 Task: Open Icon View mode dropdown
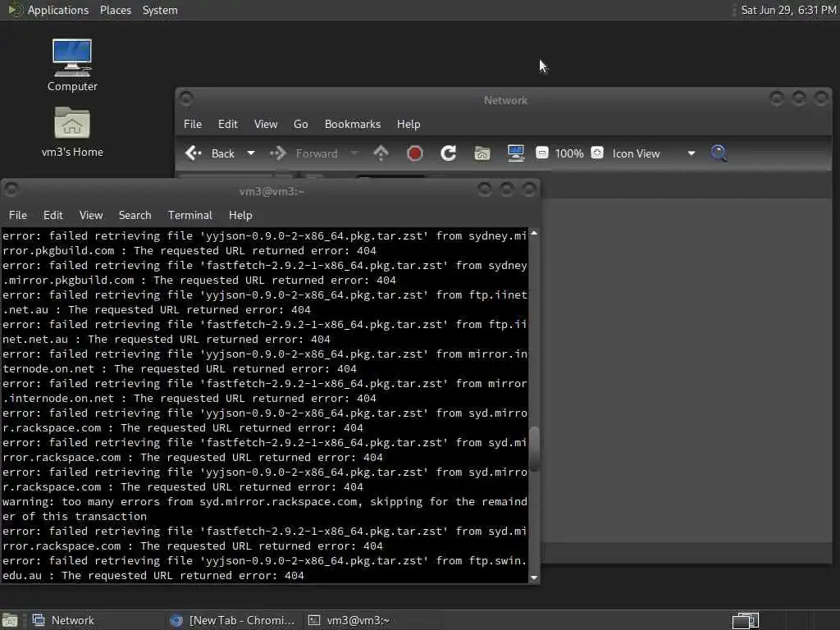[654, 153]
